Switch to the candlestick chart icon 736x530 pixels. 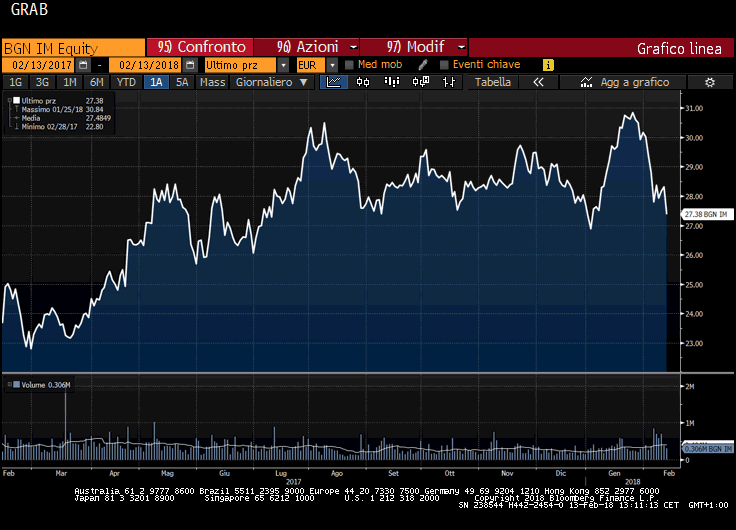(x=363, y=82)
